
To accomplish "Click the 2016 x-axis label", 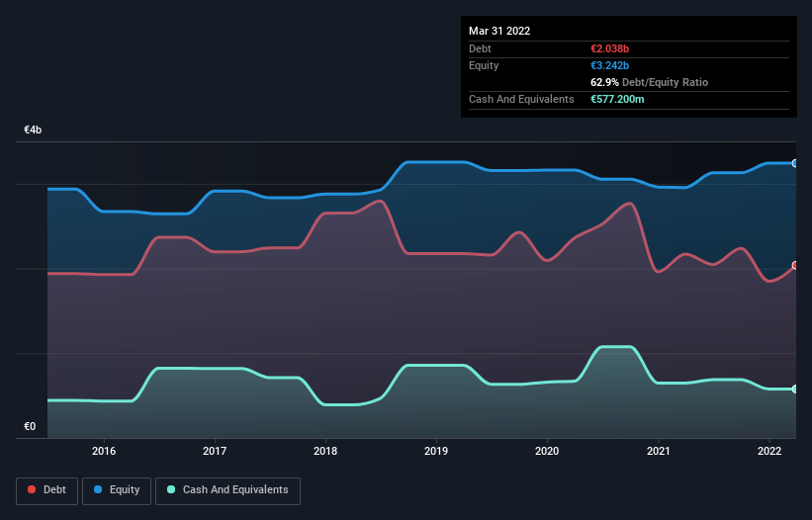I will (104, 451).
